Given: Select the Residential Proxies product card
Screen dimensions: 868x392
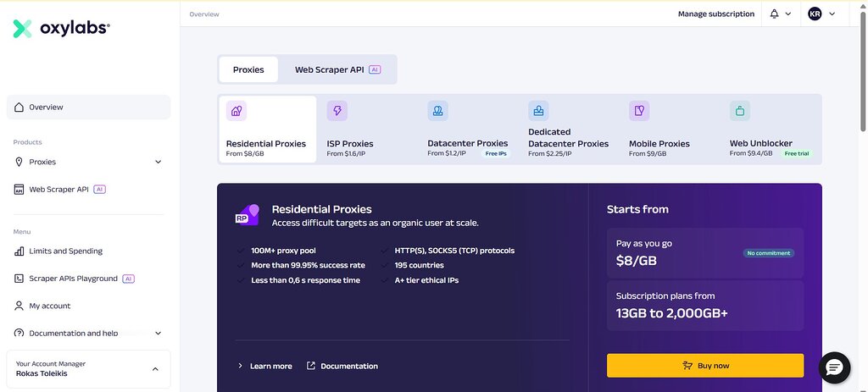Looking at the screenshot, I should 267,130.
